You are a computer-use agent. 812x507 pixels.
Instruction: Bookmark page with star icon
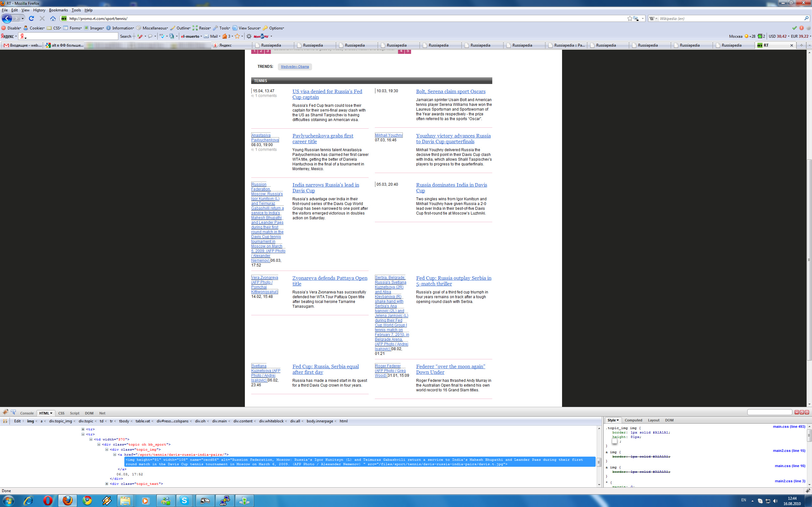(630, 18)
